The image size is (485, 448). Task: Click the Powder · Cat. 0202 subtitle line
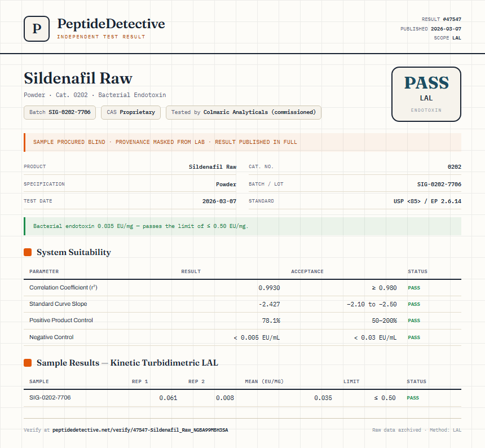pyautogui.click(x=95, y=95)
